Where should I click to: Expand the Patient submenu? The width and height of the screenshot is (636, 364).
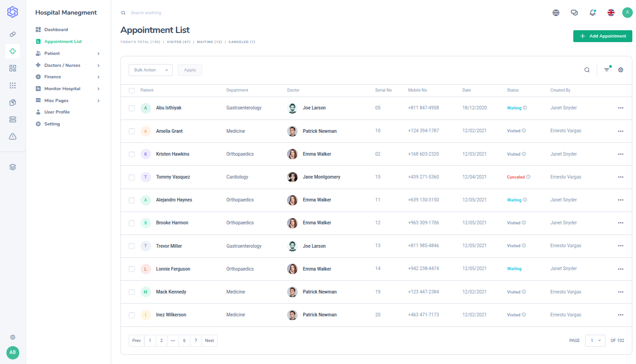pos(68,54)
